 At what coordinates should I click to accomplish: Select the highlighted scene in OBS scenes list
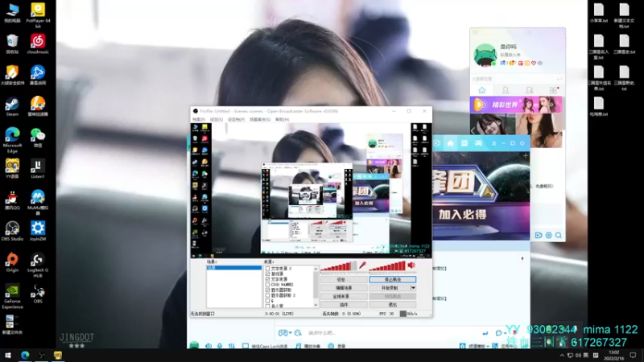234,268
